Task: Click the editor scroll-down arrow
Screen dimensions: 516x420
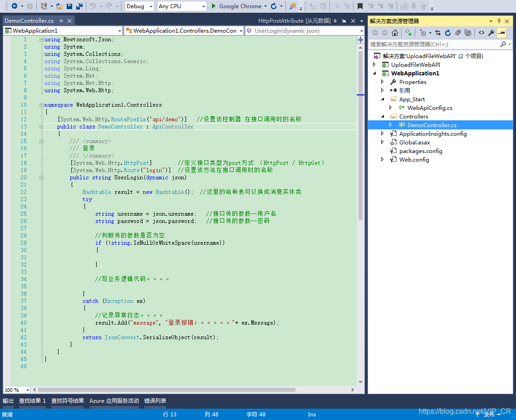Action: (x=361, y=382)
